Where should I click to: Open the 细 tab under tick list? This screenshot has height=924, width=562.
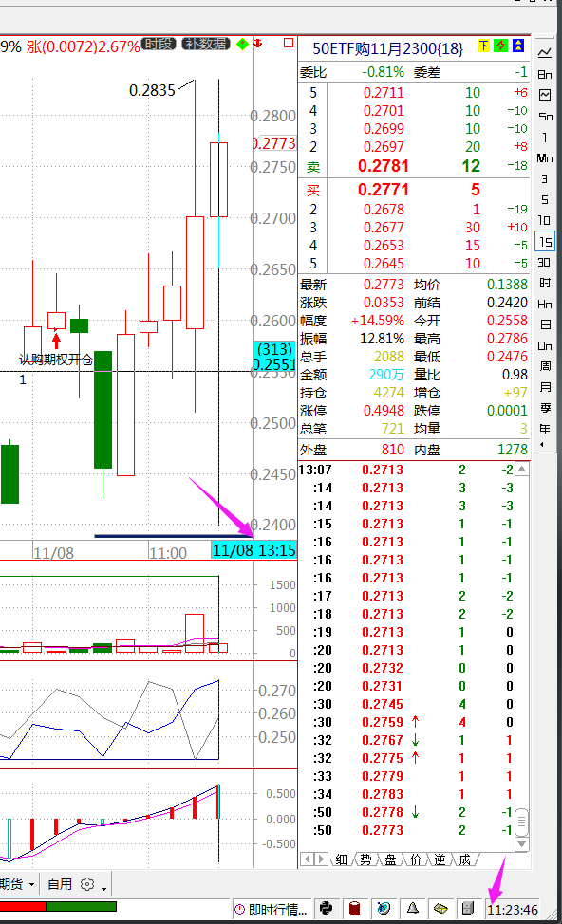pyautogui.click(x=342, y=859)
